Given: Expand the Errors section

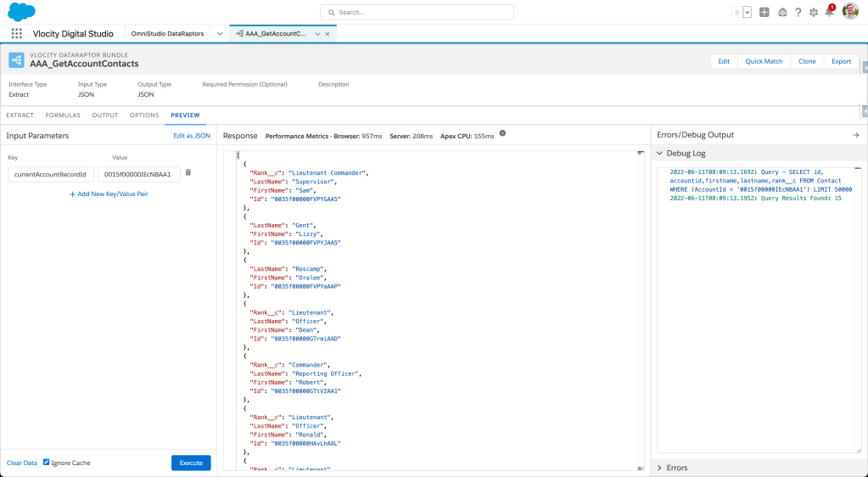Looking at the screenshot, I should [662, 468].
